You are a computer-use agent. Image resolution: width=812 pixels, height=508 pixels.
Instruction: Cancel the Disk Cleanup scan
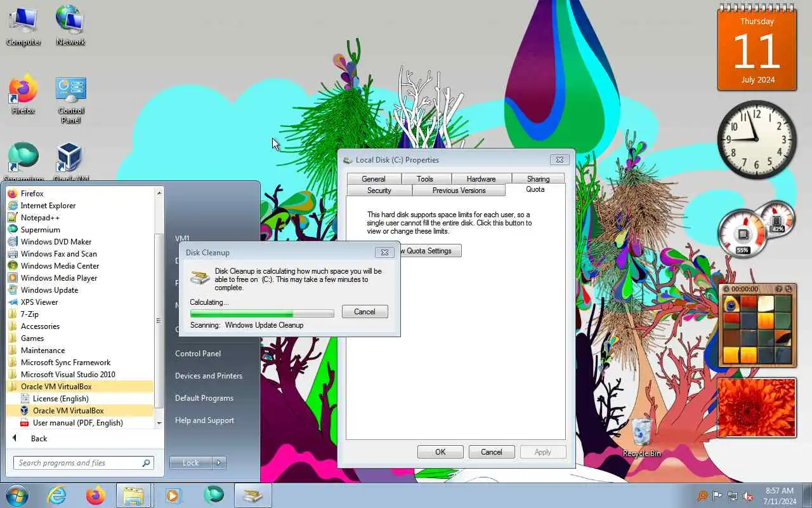click(365, 312)
